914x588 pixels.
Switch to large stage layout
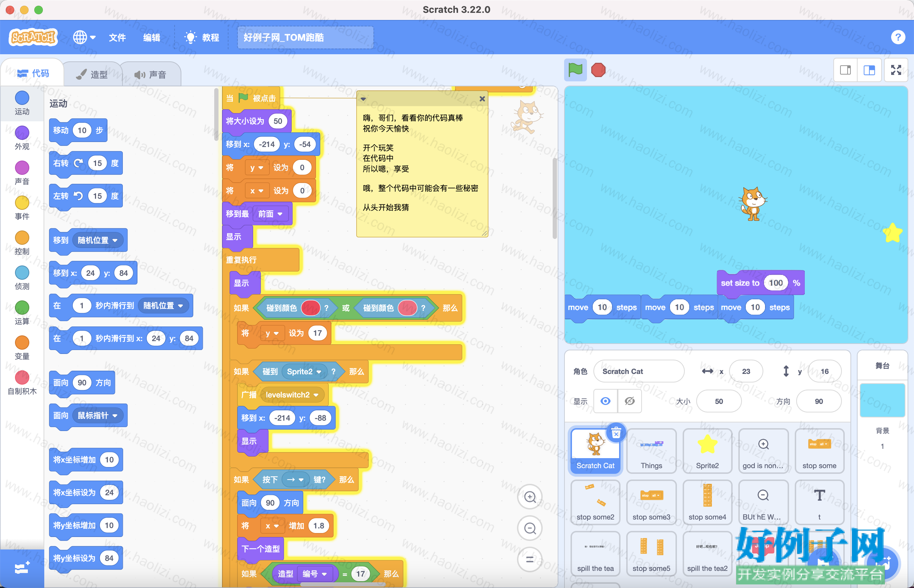pos(869,70)
